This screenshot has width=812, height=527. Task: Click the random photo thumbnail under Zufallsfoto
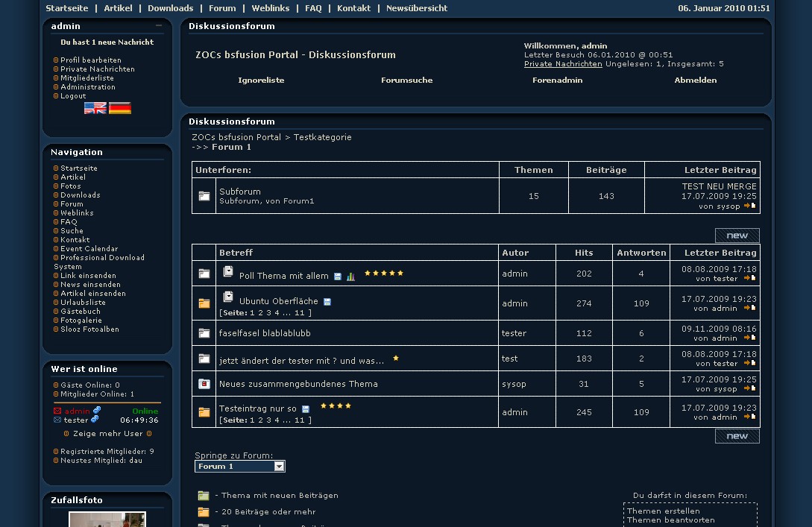[107, 520]
